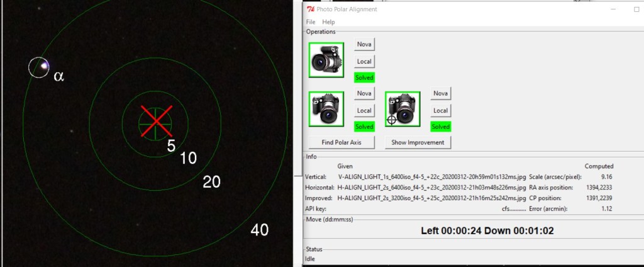Image resolution: width=644 pixels, height=267 pixels.
Task: Click the Solved indicator beside the crosshair camera
Action: (x=440, y=127)
